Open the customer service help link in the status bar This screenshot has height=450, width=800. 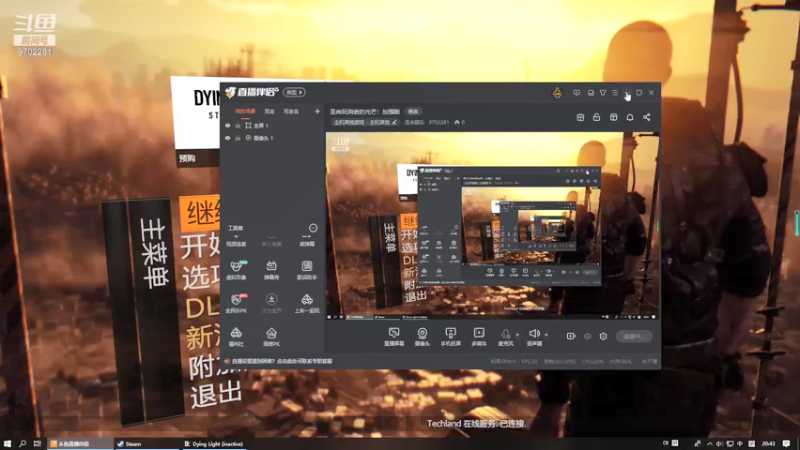pos(282,361)
